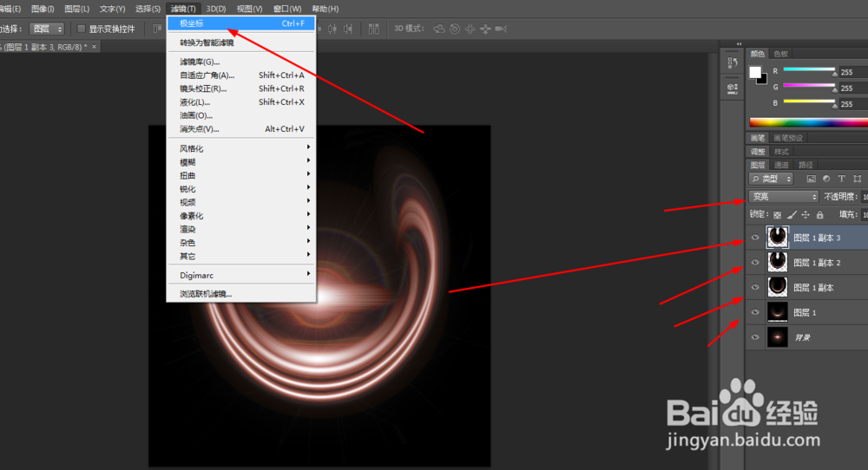The width and height of the screenshot is (868, 470).
Task: Click the B blue channel slider
Action: tap(809, 101)
